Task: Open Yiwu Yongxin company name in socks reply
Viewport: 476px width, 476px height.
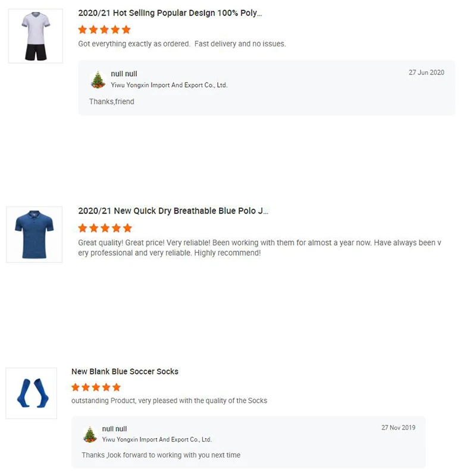Action: coord(156,440)
